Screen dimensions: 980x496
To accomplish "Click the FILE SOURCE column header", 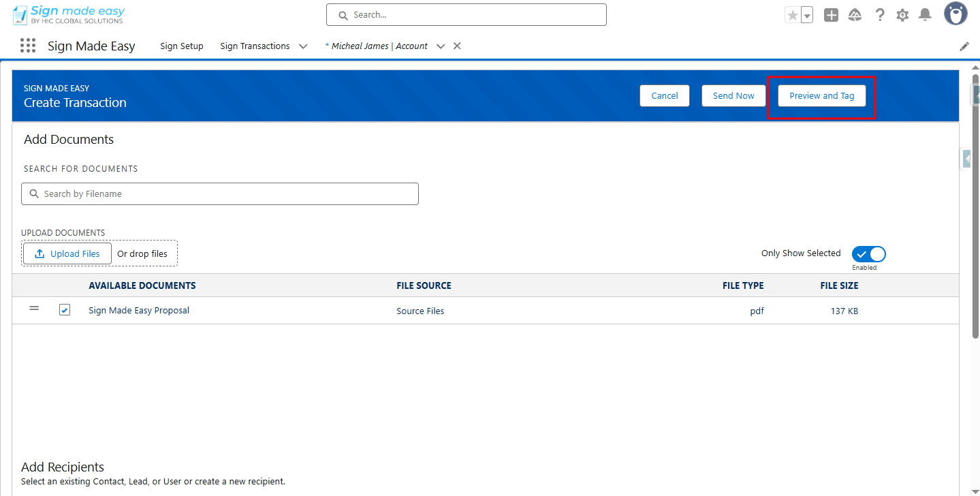I will coord(424,285).
